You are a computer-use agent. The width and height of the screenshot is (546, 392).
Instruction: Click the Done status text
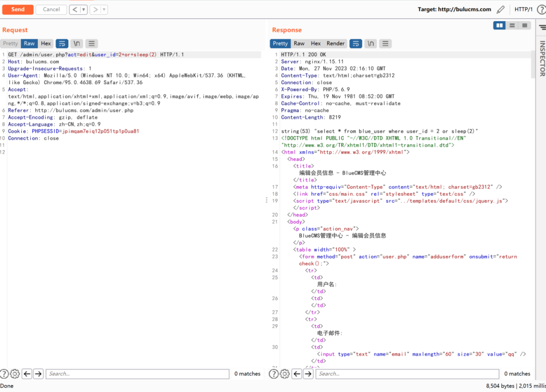pyautogui.click(x=7, y=386)
